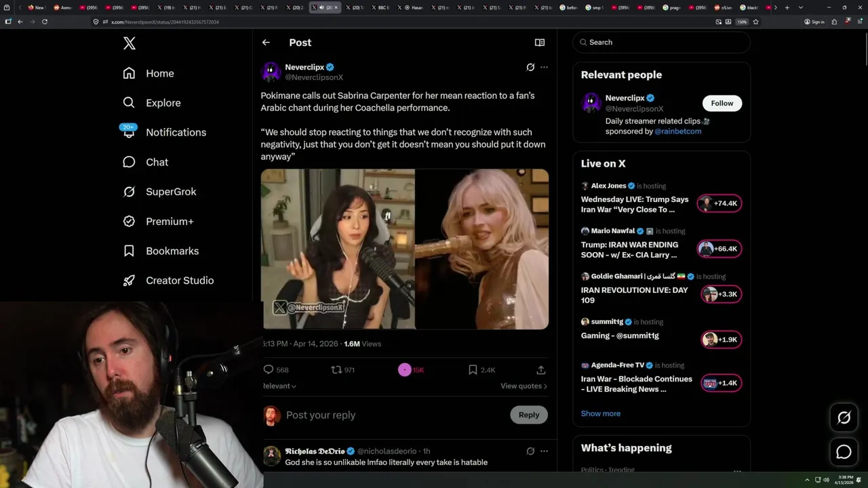868x488 pixels.
Task: Share the post via the share icon
Action: click(541, 369)
